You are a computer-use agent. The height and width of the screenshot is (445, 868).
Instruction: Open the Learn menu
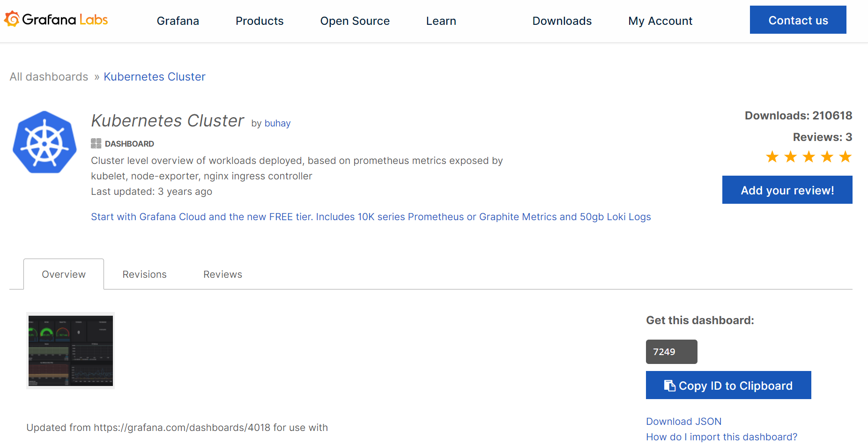pos(441,21)
